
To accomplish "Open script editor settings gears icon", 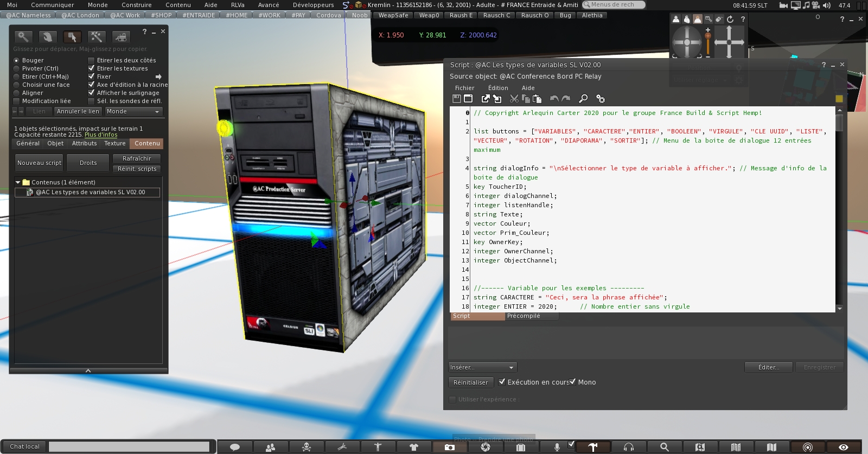I will [601, 99].
